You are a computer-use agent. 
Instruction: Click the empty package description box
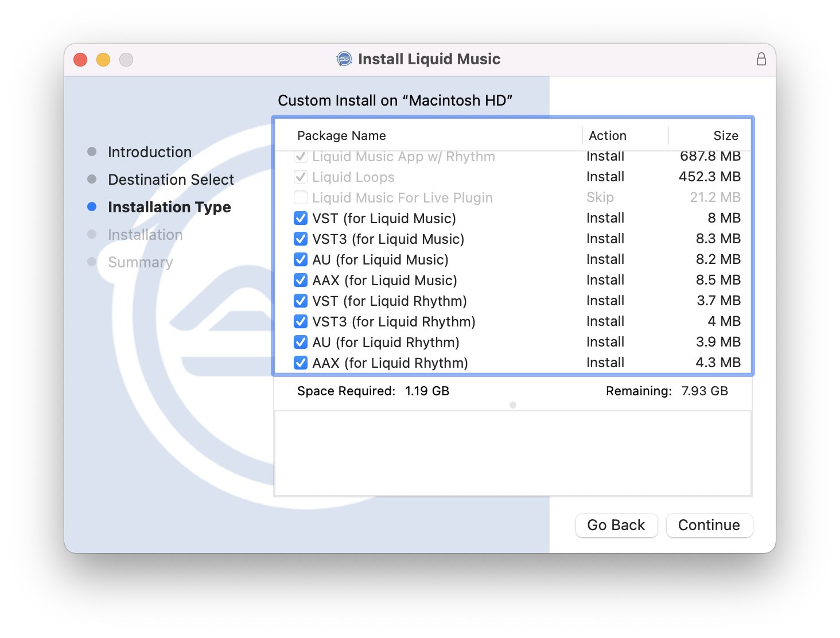pos(513,453)
